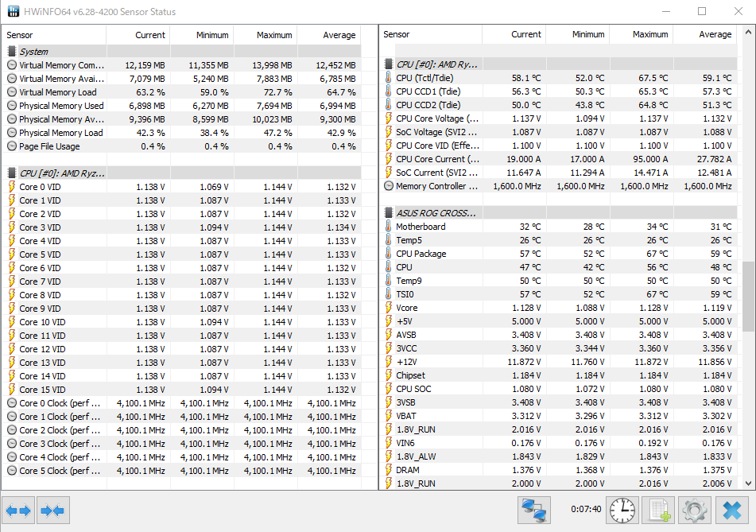Image resolution: width=756 pixels, height=532 pixels.
Task: Select the CPU Package temperature row
Action: [x=560, y=253]
